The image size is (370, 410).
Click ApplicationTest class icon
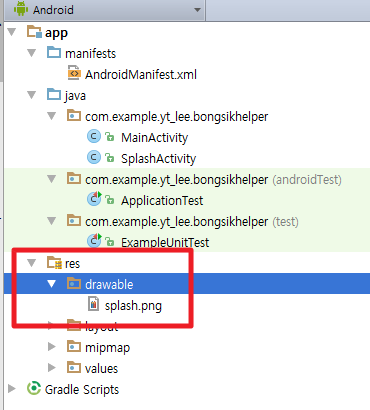(94, 199)
